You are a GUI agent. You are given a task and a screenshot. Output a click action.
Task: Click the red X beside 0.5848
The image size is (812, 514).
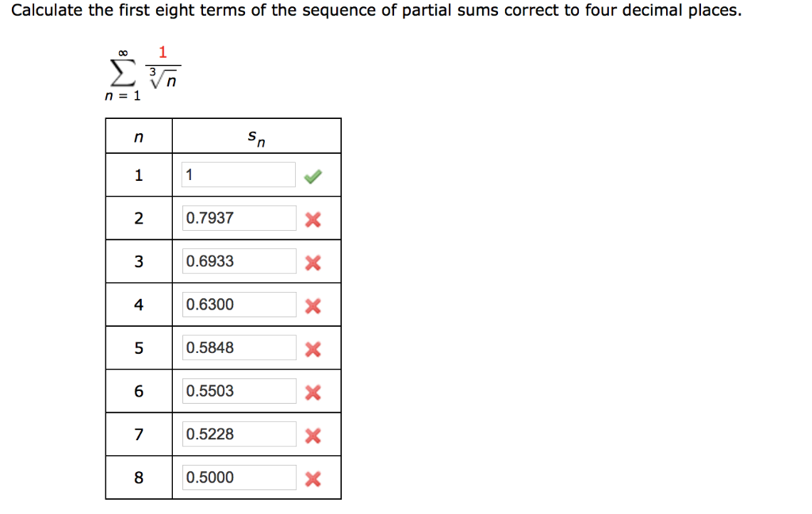[x=312, y=347]
